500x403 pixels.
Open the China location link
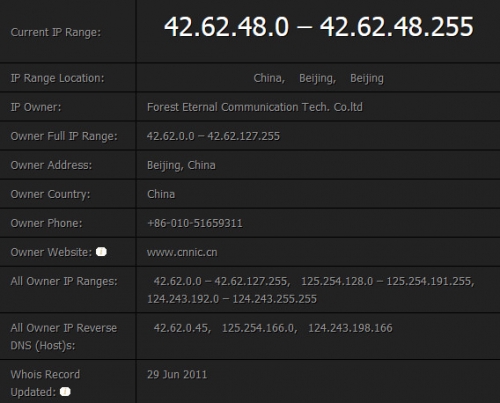coord(269,78)
